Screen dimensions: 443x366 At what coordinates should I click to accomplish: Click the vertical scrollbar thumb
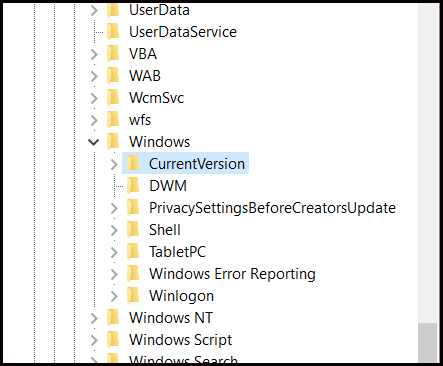428,342
